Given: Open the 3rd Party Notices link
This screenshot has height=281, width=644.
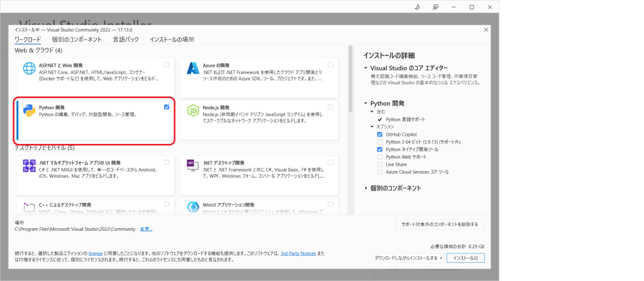Looking at the screenshot, I should 297,253.
